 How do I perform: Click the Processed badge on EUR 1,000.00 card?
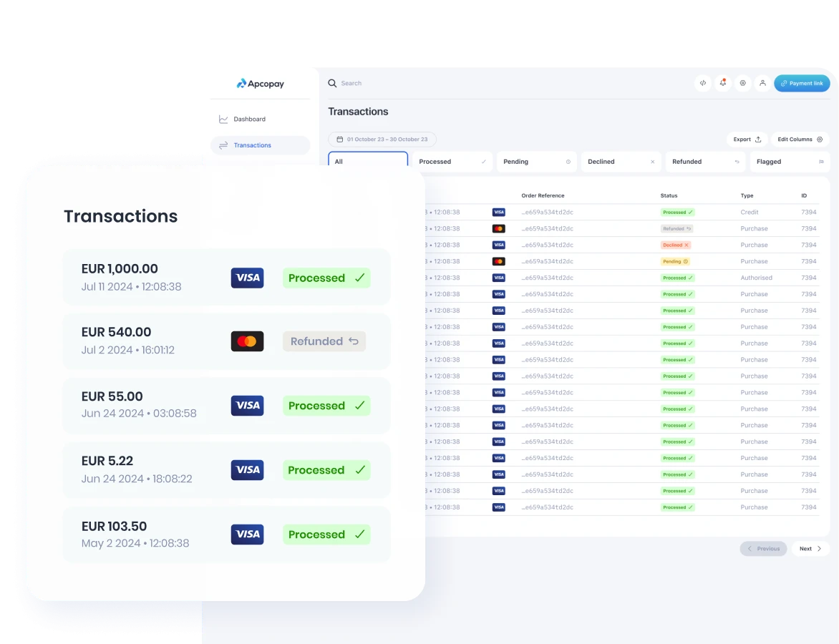click(x=326, y=278)
